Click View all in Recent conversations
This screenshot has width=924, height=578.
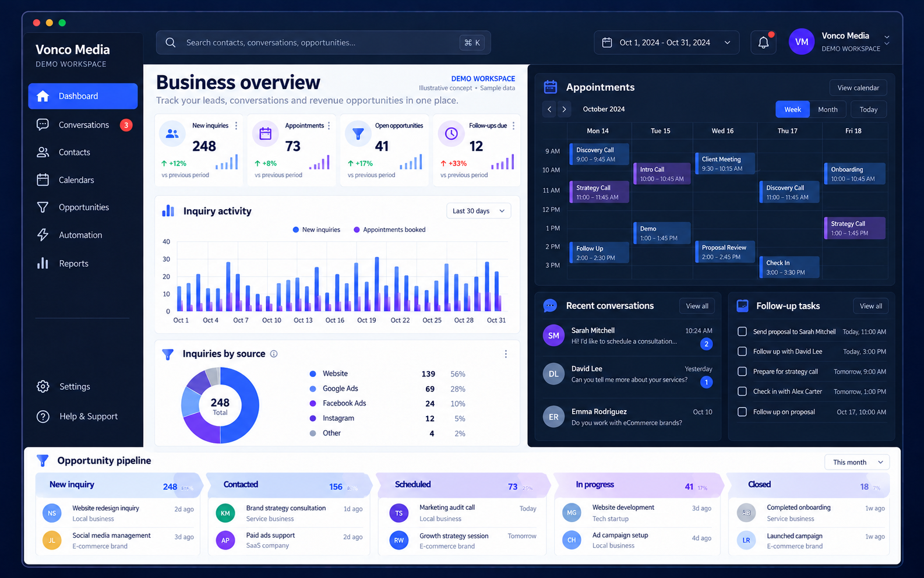(697, 306)
